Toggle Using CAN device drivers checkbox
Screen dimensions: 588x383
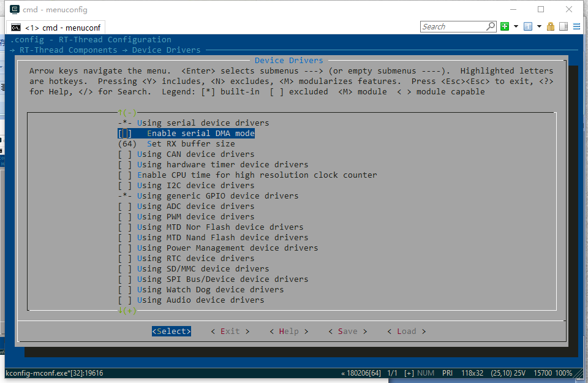pos(125,154)
